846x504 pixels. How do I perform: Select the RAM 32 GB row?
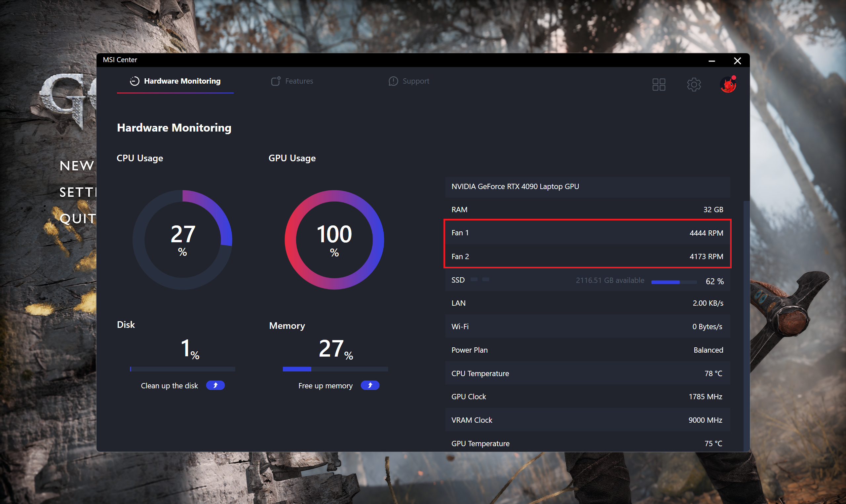point(587,210)
